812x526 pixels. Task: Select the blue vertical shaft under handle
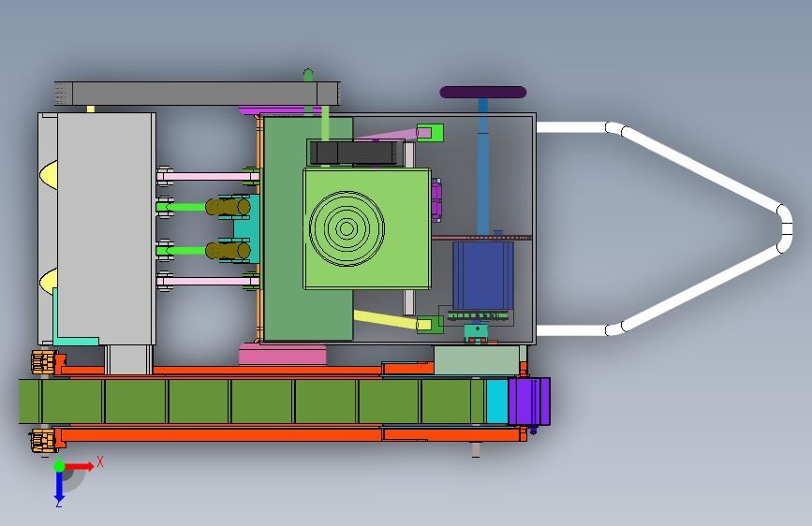pos(482,166)
